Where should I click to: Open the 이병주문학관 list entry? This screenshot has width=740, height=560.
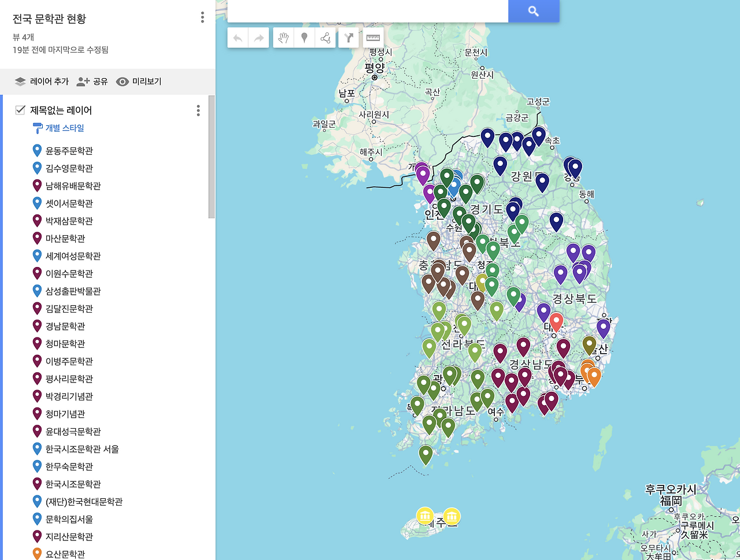pyautogui.click(x=69, y=361)
